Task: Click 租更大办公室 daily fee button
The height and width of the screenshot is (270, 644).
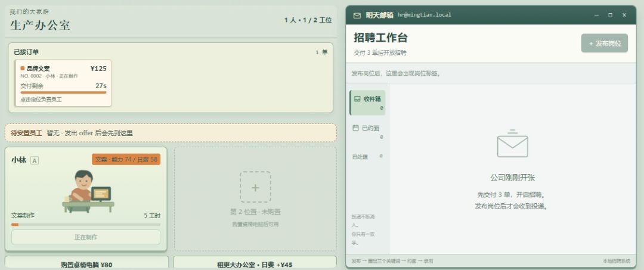Action: coord(255,263)
